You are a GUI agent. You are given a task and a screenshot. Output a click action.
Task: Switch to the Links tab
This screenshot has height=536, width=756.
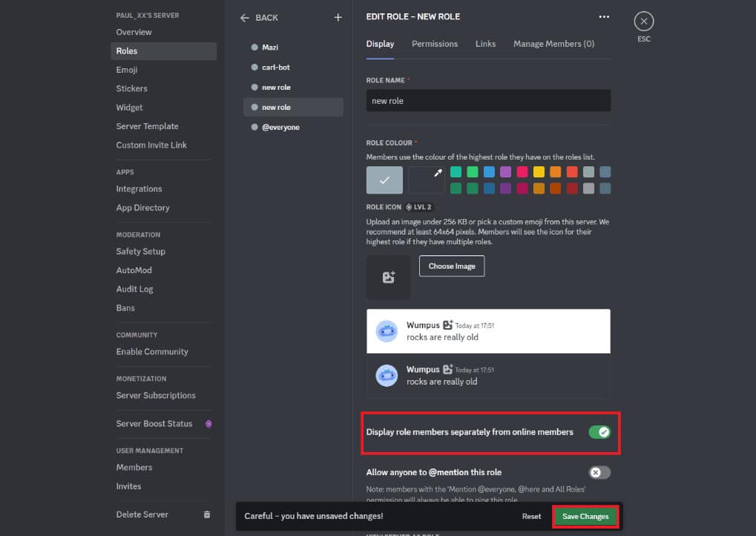coord(485,44)
